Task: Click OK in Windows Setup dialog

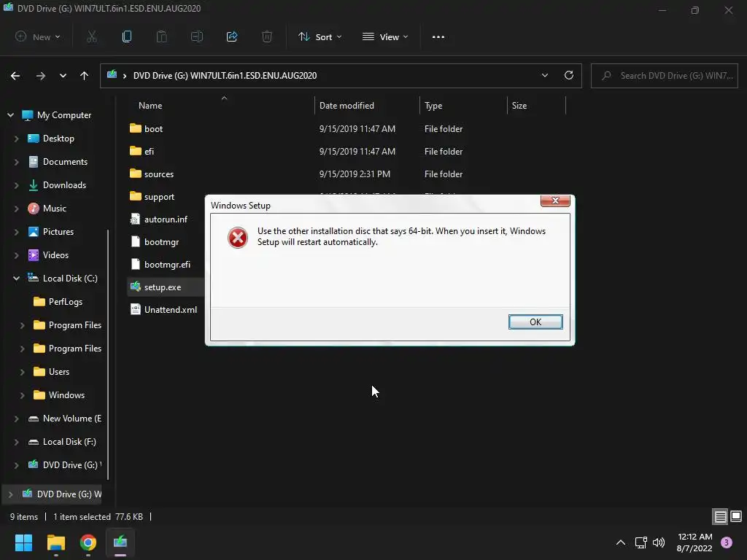Action: (535, 322)
